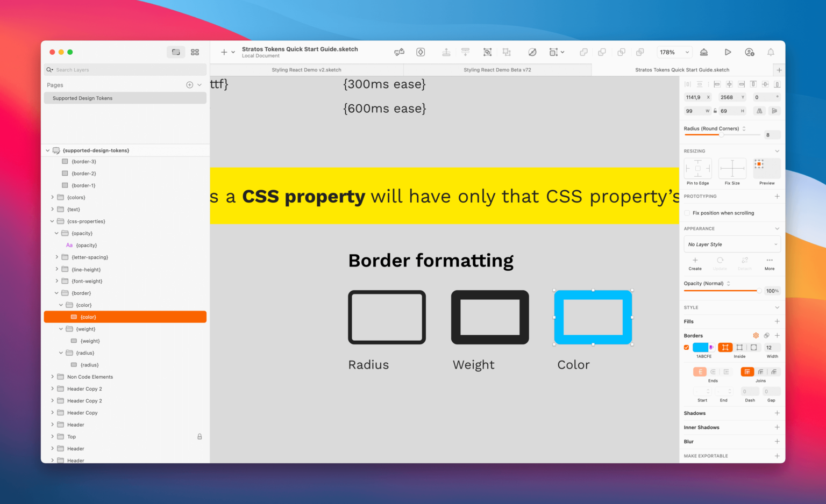Switch to grid view in layer list

point(195,52)
